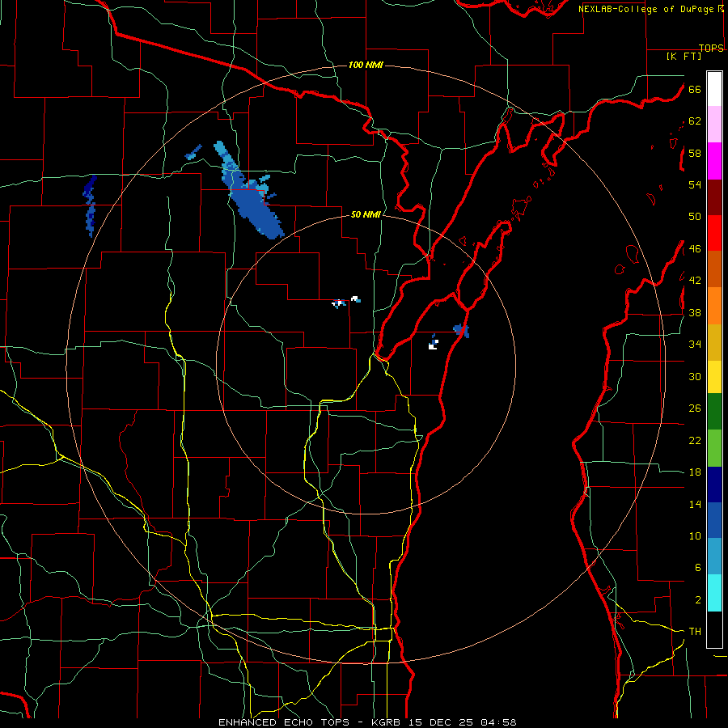Select the bright red legend swatch

714,233
